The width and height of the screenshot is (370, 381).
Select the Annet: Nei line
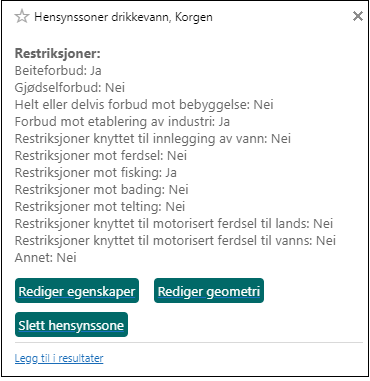click(x=46, y=258)
